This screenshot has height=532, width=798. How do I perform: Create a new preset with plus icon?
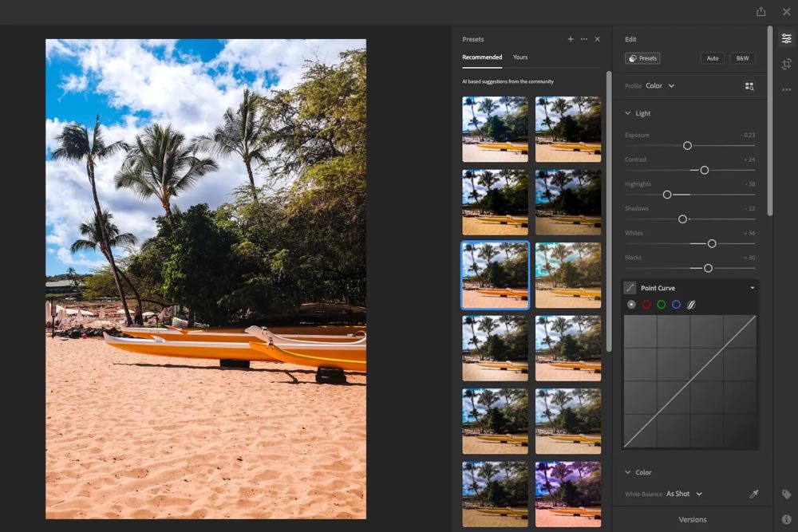pos(571,39)
